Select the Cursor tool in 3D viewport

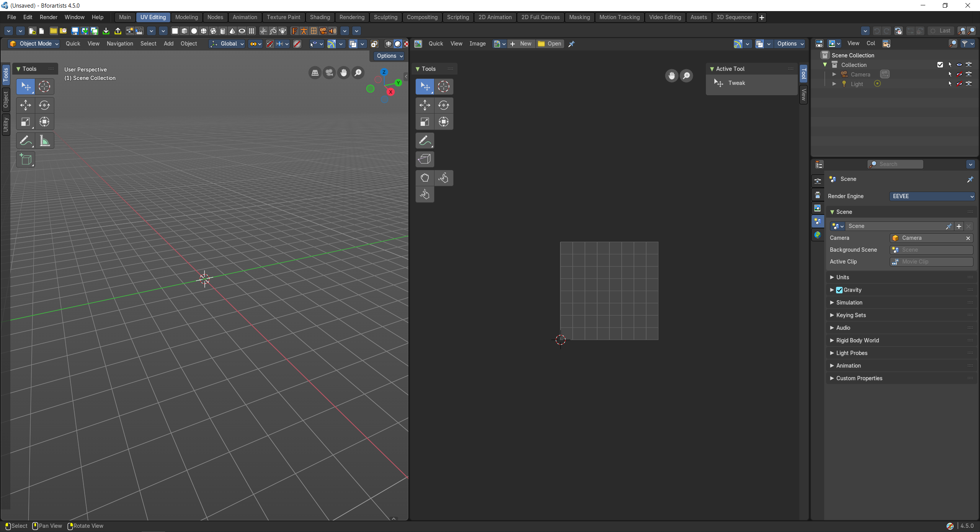click(44, 87)
